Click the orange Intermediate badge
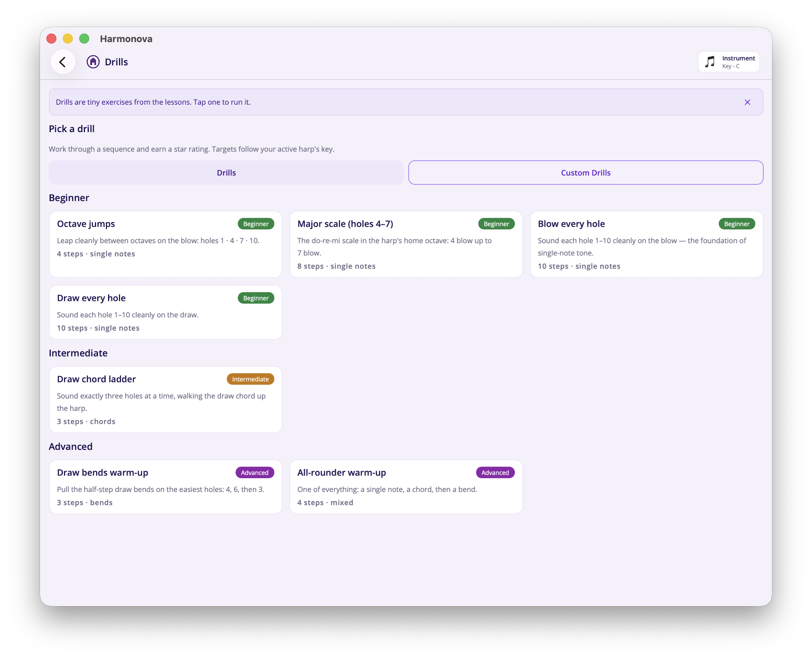This screenshot has height=659, width=812. (250, 379)
